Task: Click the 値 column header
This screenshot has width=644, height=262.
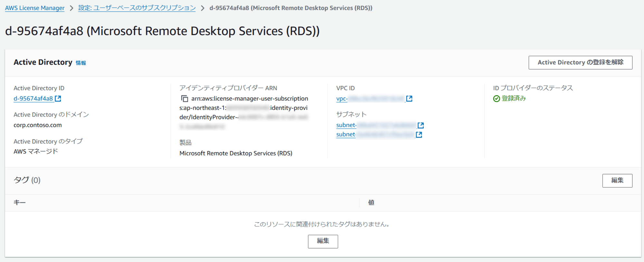Action: [371, 202]
